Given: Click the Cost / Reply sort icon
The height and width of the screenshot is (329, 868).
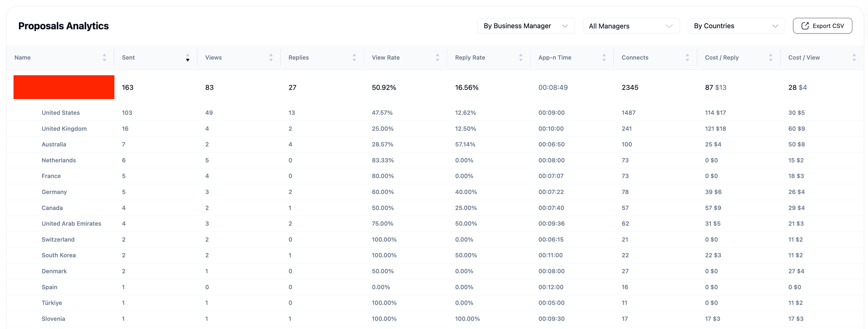Looking at the screenshot, I should (x=771, y=58).
